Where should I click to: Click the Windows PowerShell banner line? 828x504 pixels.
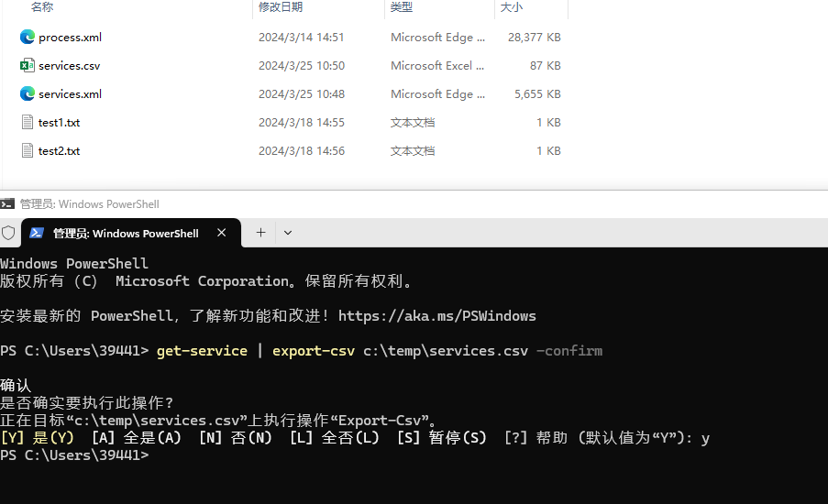pyautogui.click(x=74, y=263)
